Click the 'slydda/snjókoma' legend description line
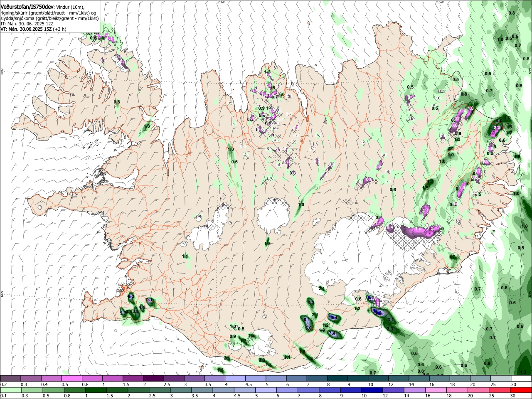Image resolution: width=532 pixels, height=399 pixels. tap(49, 18)
